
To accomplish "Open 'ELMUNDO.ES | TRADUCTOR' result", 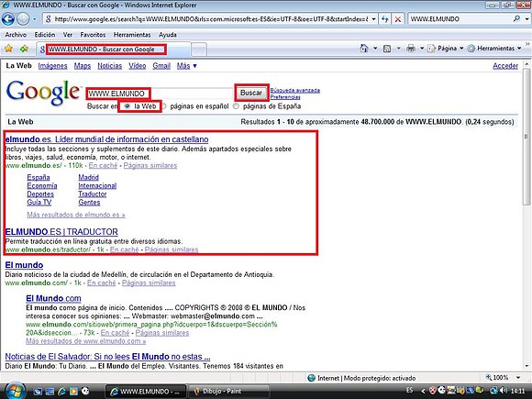I will click(61, 232).
